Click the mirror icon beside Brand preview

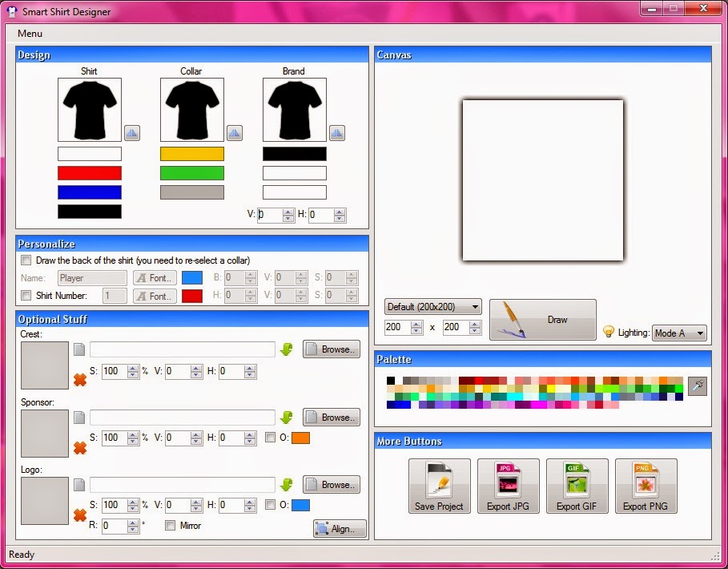pyautogui.click(x=337, y=133)
